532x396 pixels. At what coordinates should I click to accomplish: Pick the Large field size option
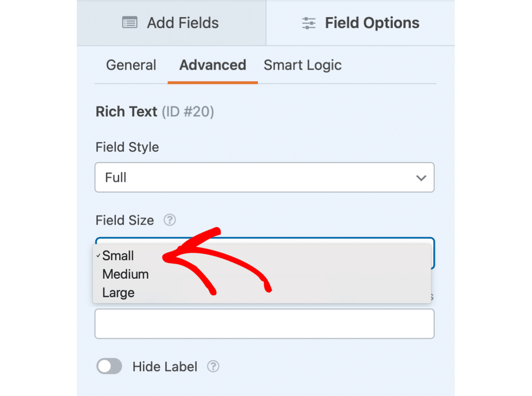click(118, 293)
